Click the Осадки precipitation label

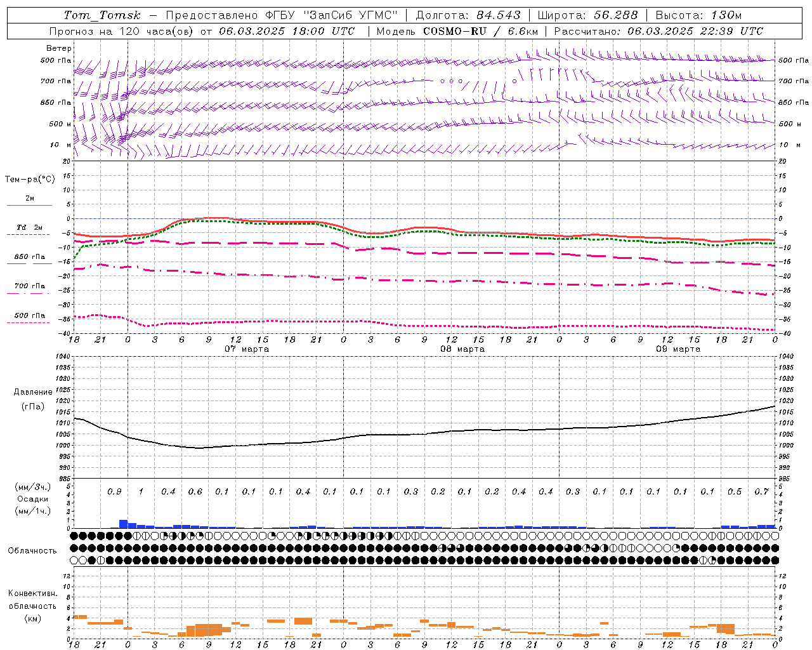[x=33, y=499]
